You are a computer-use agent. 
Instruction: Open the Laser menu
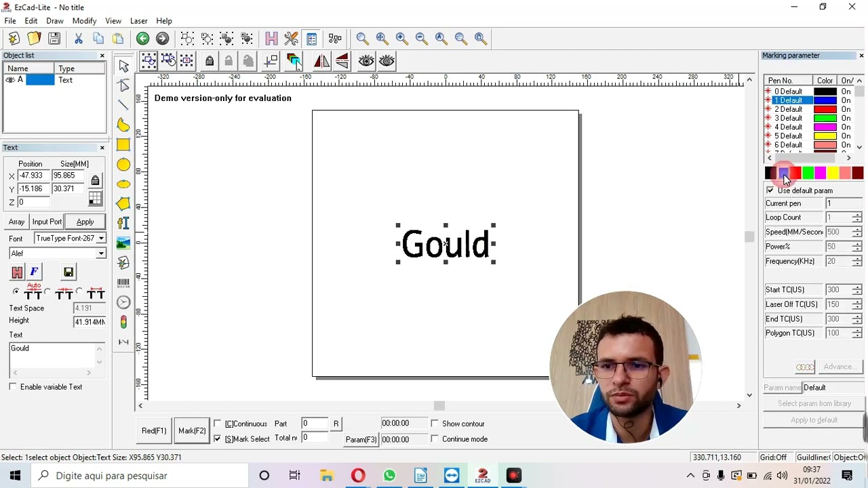click(x=139, y=21)
